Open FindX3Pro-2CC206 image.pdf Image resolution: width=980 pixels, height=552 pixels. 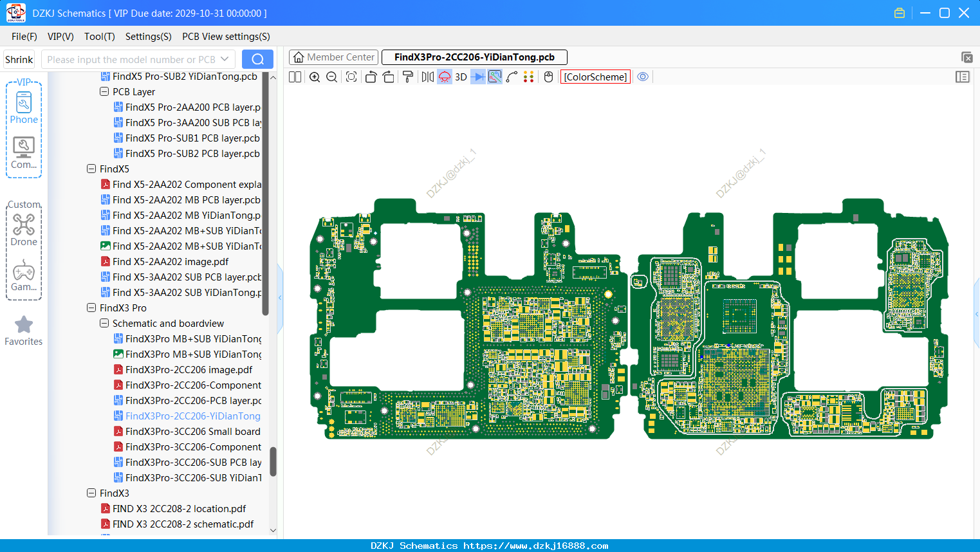click(183, 370)
